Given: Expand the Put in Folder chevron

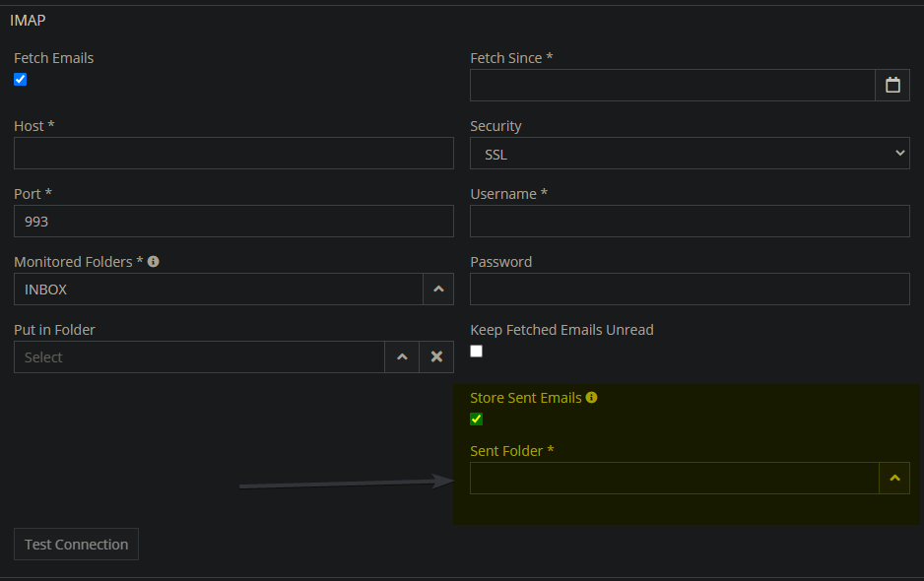Looking at the screenshot, I should pos(402,357).
